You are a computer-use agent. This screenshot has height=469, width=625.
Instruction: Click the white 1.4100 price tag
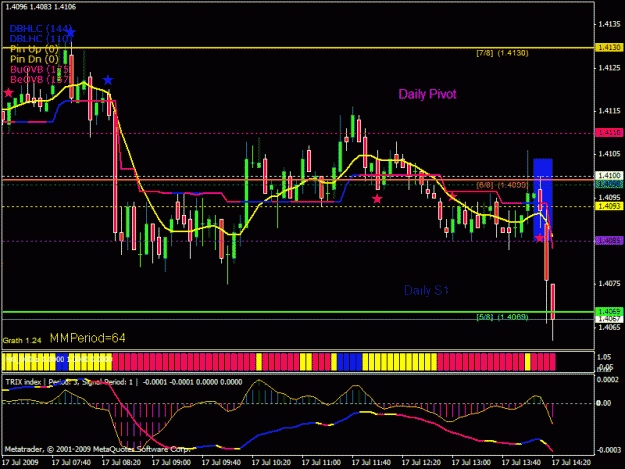(x=609, y=175)
